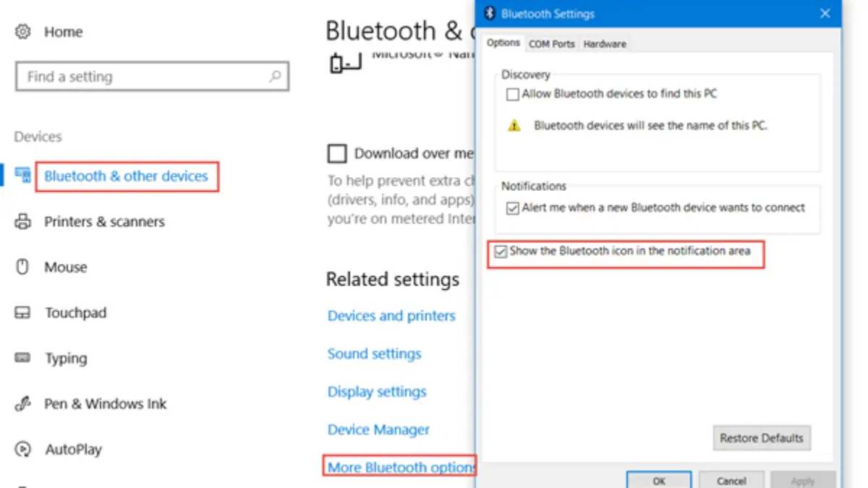This screenshot has height=488, width=868.
Task: Toggle Show the Bluetooth icon in notification area
Action: tap(500, 252)
